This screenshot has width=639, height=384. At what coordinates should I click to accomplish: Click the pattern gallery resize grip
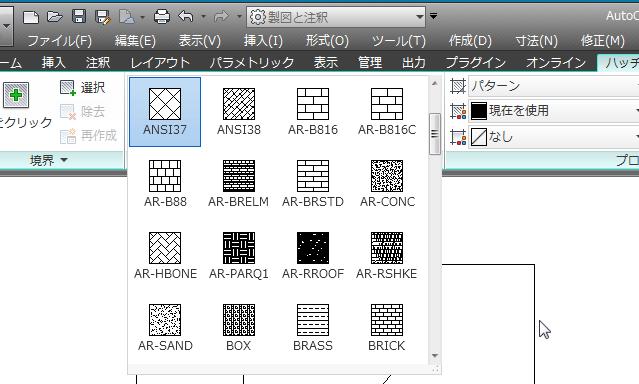click(x=436, y=369)
